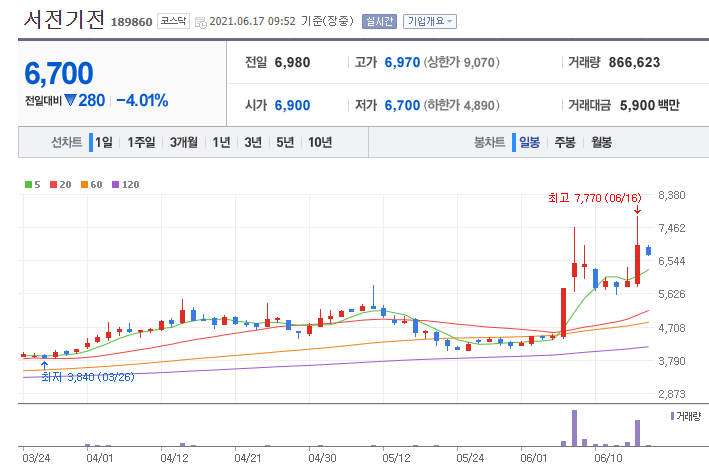
Task: Click the latest blue candle at the chart's right edge
Action: [x=648, y=251]
